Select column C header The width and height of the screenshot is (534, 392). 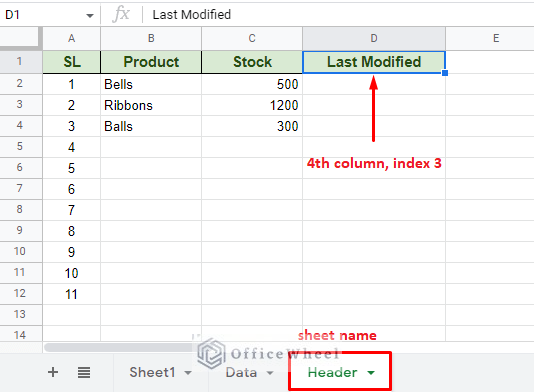[252, 38]
